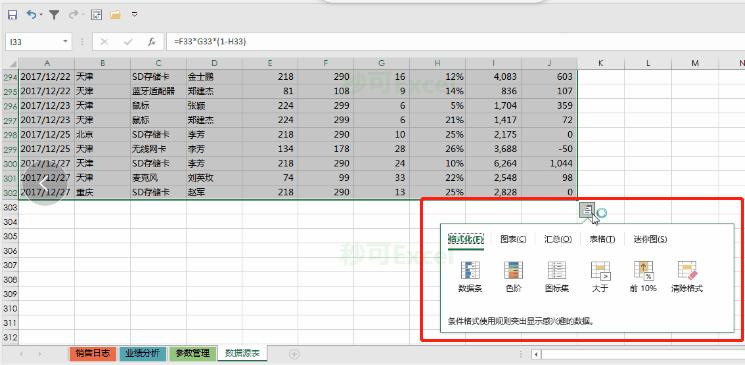Click cell containing 4,083

pos(493,77)
